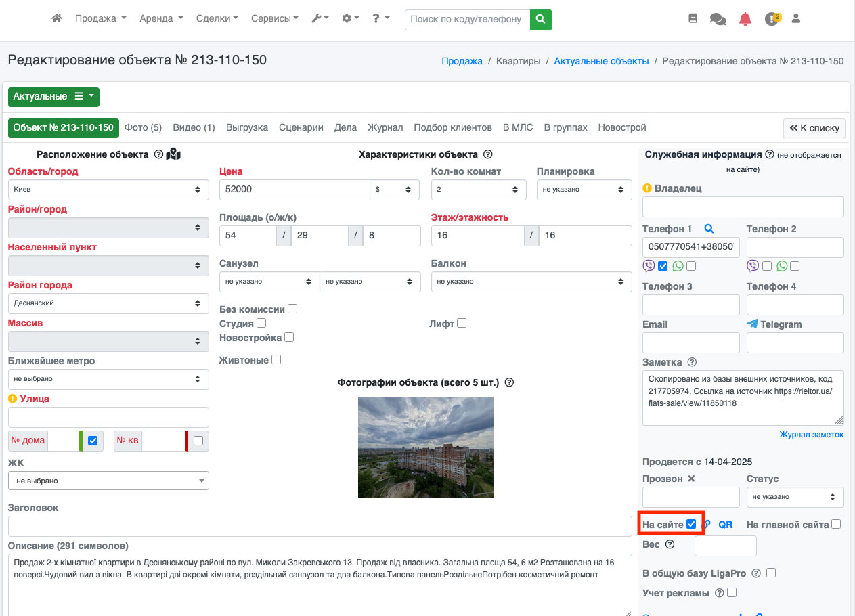Click the green search magnifier button
Screen dimensions: 855x616
click(x=540, y=20)
